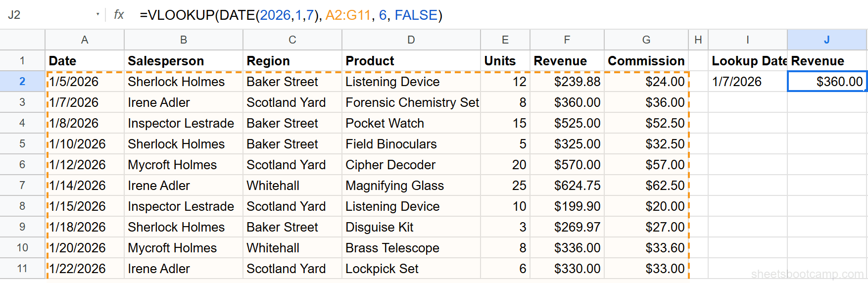Viewport: 868px width, 283px height.
Task: Select row 8 header
Action: click(x=22, y=206)
